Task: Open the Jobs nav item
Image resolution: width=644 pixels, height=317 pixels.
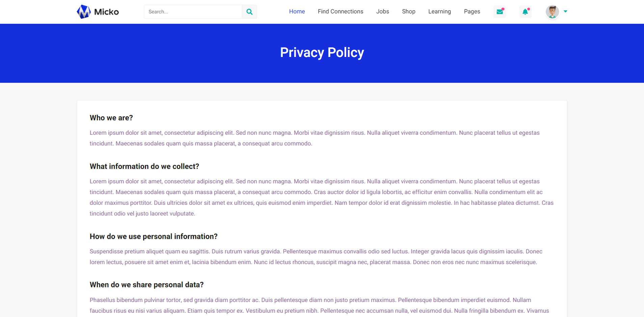Action: 382,11
